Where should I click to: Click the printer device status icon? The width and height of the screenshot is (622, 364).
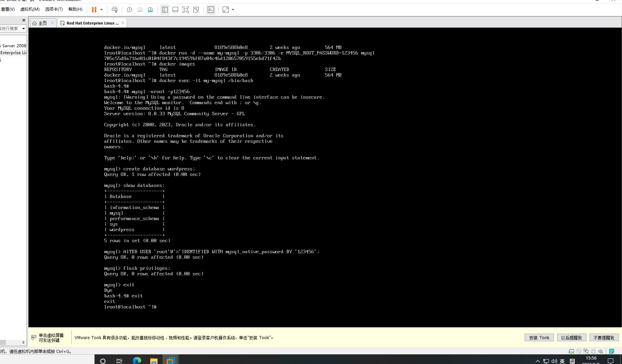593,351
